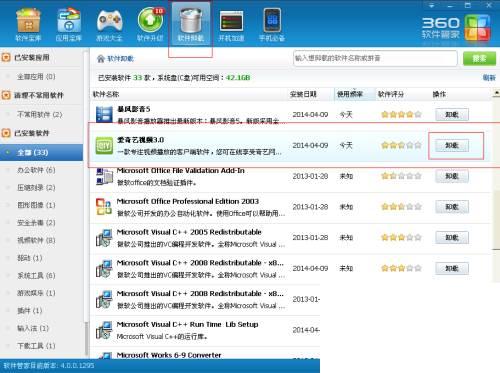Select 不常用软件 (2) item
This screenshot has height=373, width=500.
click(x=40, y=114)
